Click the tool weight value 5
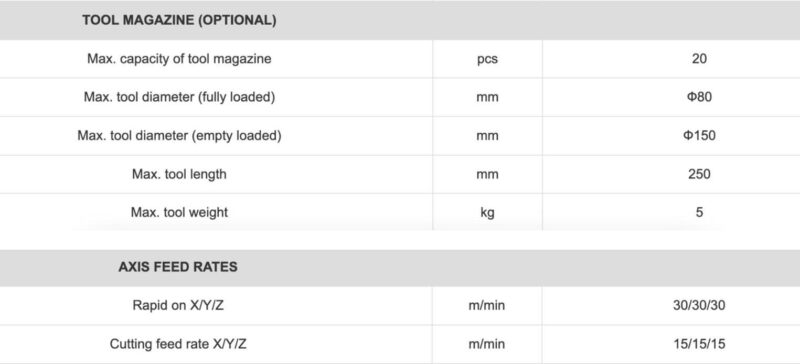This screenshot has width=800, height=364. click(x=699, y=212)
